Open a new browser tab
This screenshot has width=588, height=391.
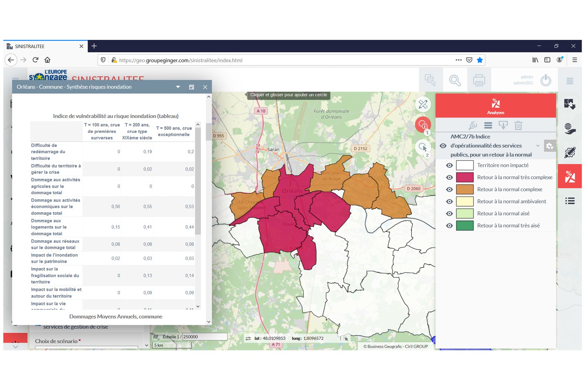pos(94,46)
